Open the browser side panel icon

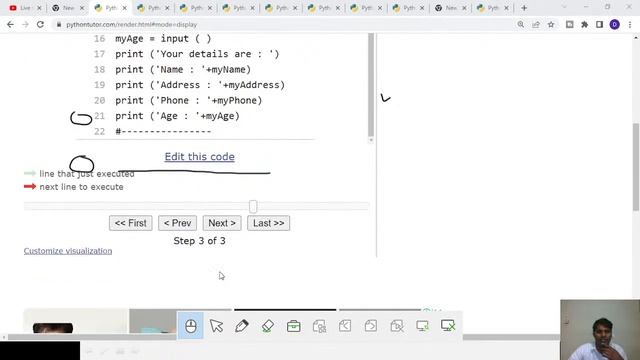coord(599,24)
